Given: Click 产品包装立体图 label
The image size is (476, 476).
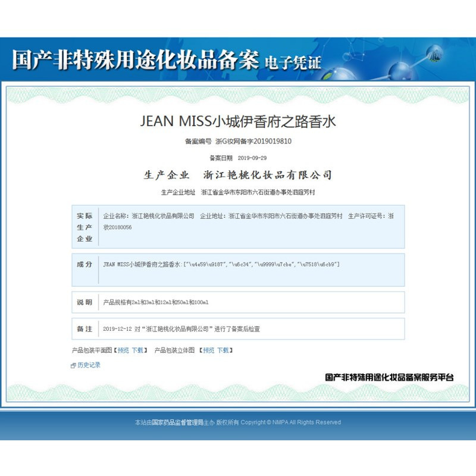Looking at the screenshot, I should (174, 350).
